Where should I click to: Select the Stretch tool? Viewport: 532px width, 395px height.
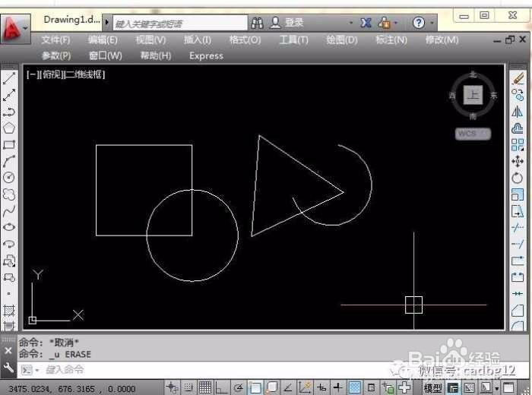[x=518, y=211]
